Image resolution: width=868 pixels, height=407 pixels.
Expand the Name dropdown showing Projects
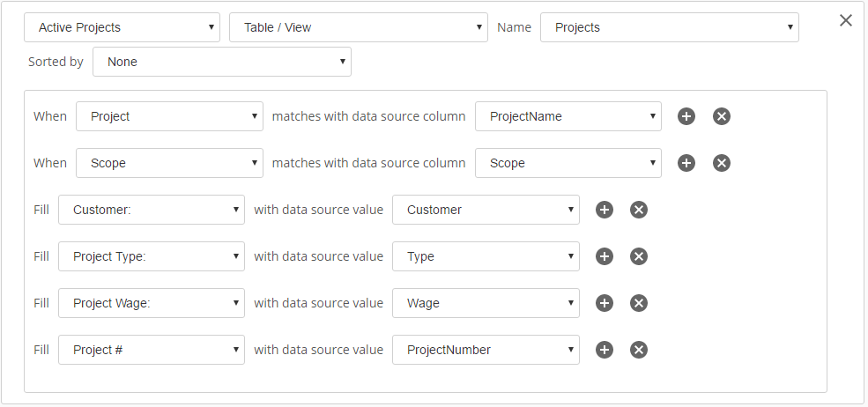click(x=669, y=27)
